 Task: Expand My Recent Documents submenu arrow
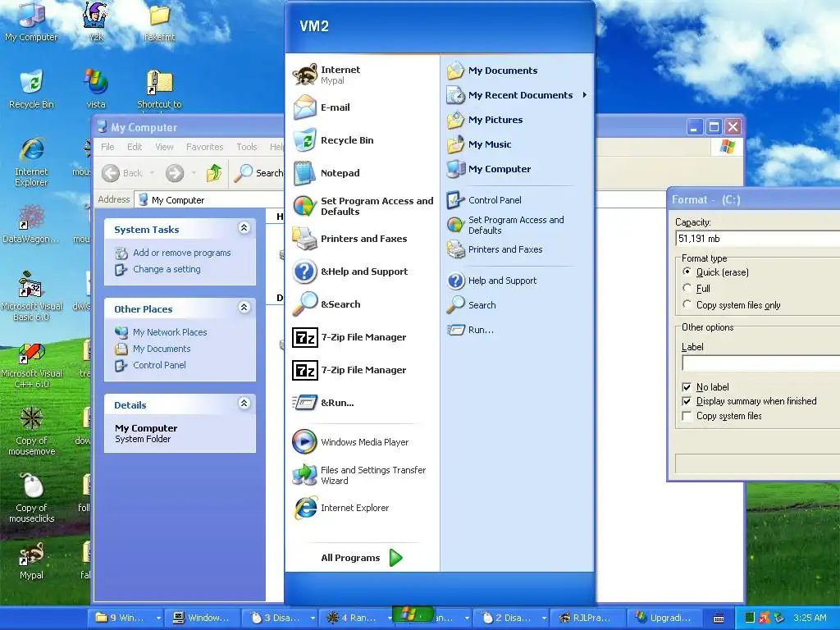584,95
